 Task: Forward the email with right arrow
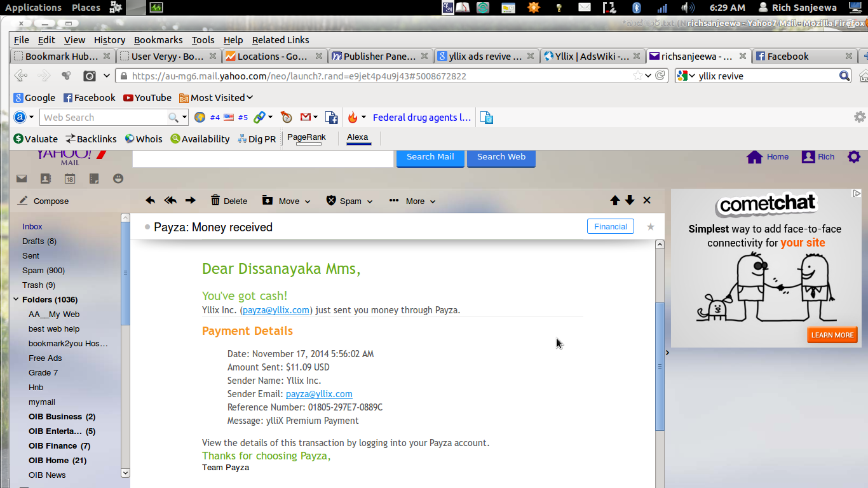click(x=190, y=201)
